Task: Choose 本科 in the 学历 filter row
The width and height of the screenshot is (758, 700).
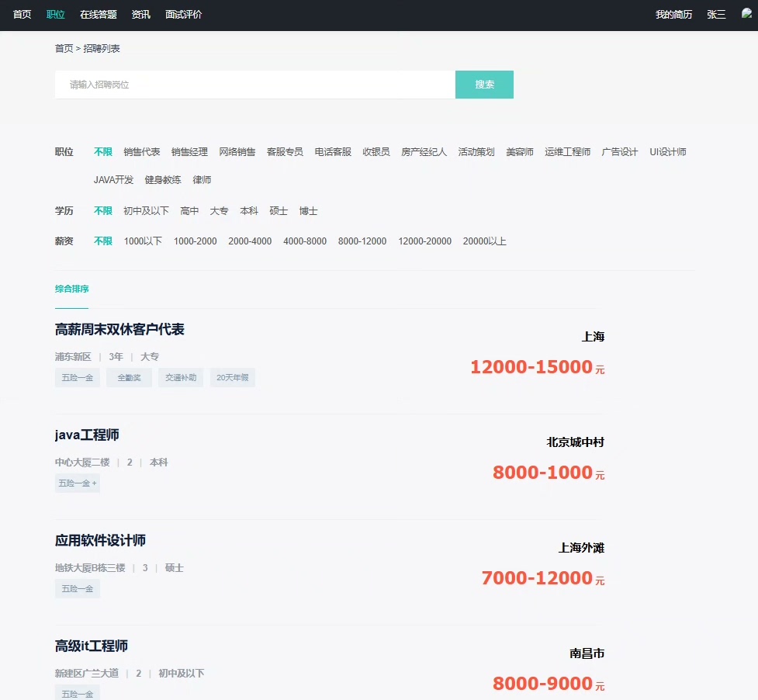Action: coord(249,211)
